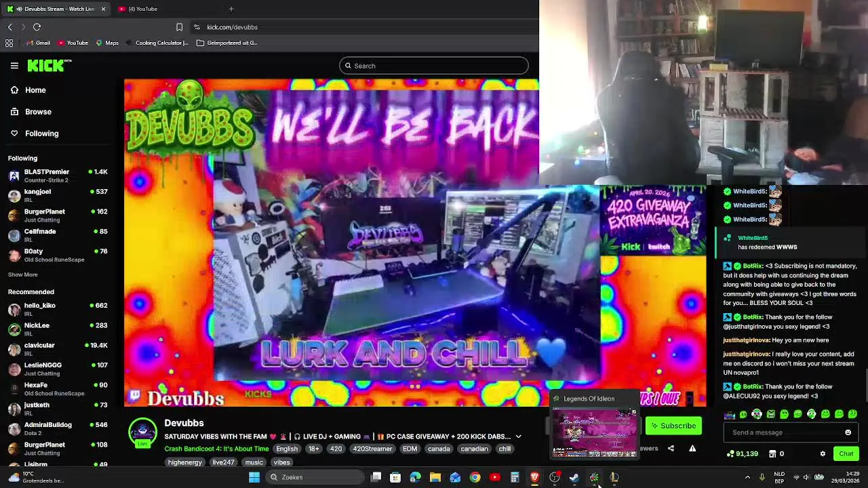Image resolution: width=868 pixels, height=488 pixels.
Task: Select the 420Streamer tag
Action: (x=372, y=449)
